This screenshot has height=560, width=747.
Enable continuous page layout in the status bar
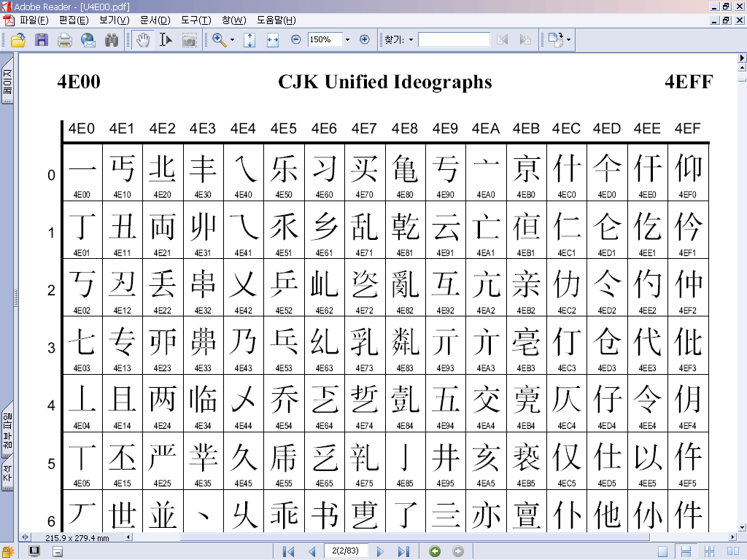685,551
